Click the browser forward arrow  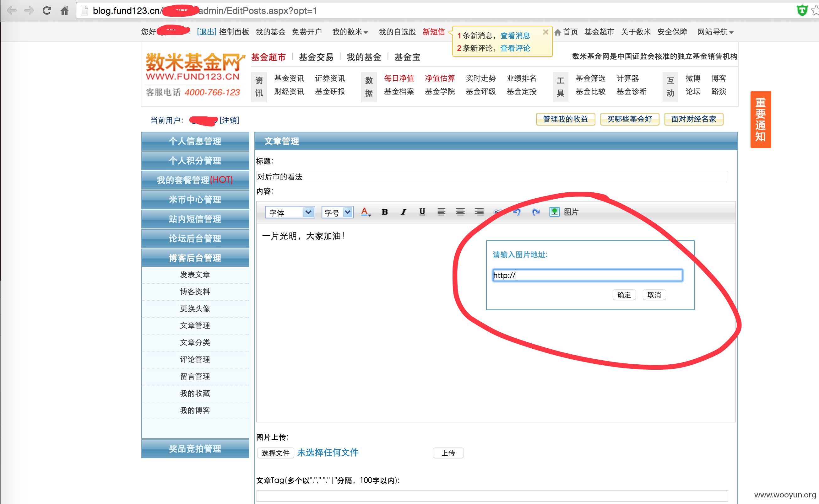pyautogui.click(x=29, y=11)
